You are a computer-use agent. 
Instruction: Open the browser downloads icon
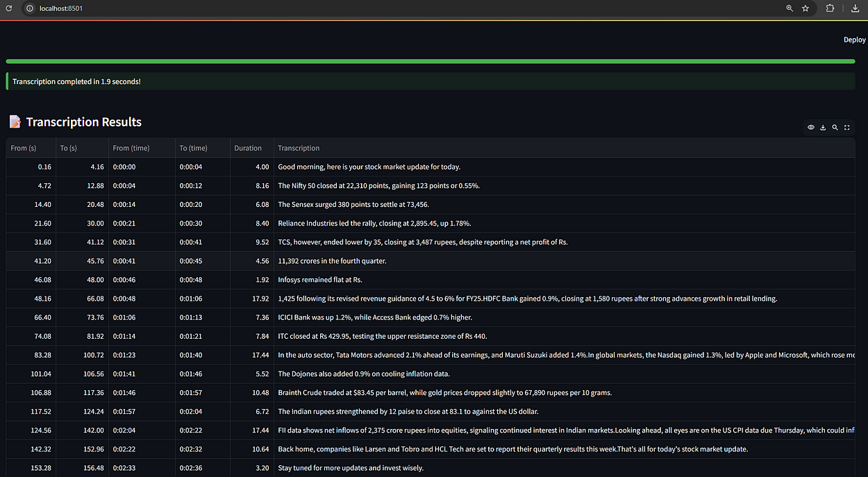point(855,8)
